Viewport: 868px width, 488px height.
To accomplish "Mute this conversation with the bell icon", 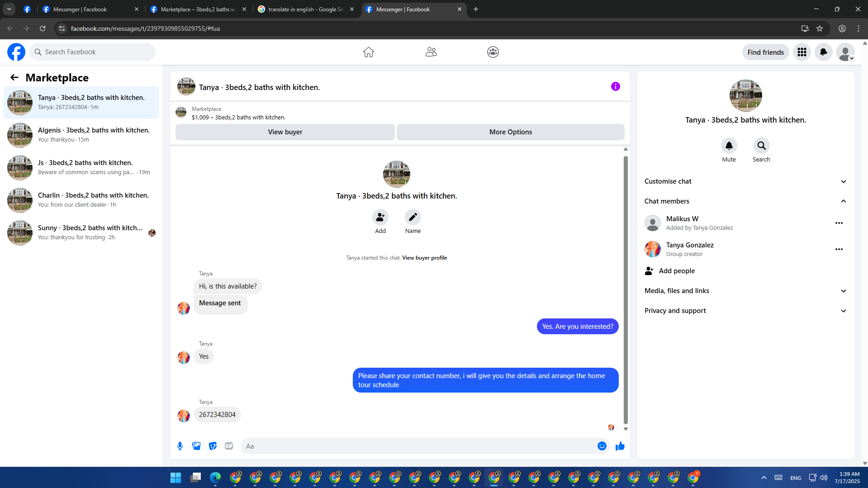I will [729, 146].
